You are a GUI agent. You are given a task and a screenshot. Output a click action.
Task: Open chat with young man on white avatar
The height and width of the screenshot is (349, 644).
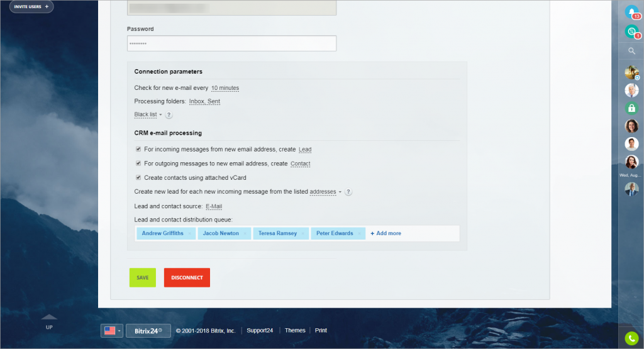coord(631,144)
